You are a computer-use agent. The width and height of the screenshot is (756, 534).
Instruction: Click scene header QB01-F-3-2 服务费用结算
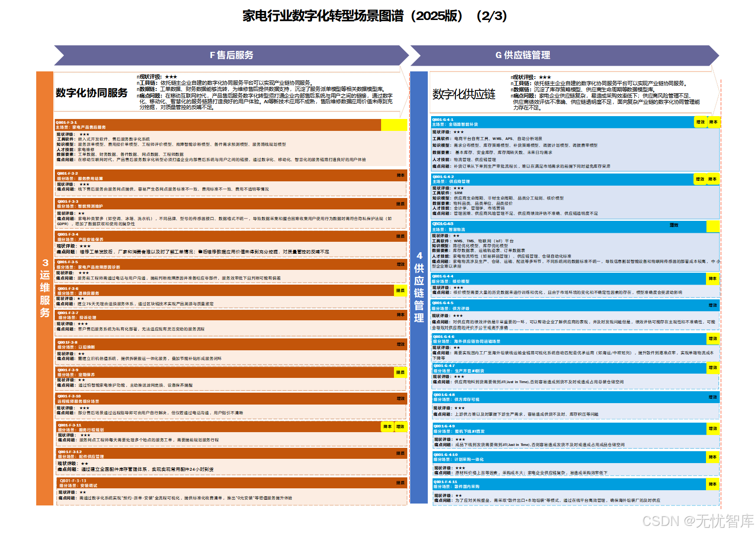[x=231, y=176]
